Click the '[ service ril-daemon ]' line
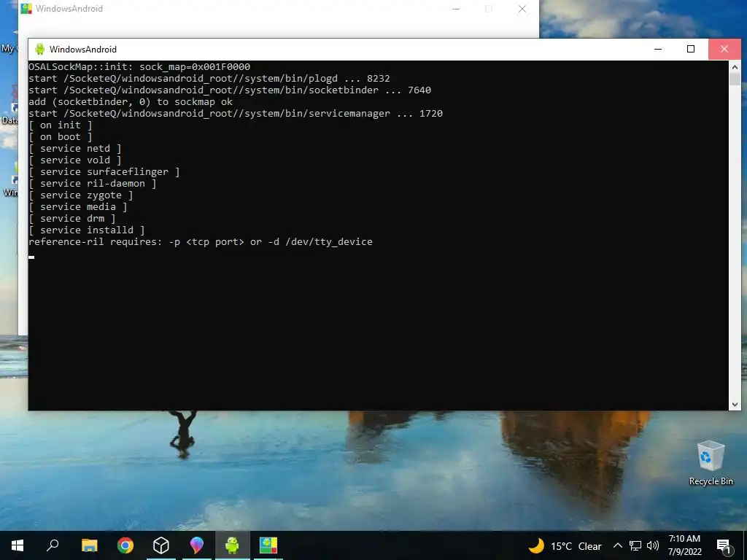This screenshot has height=560, width=747. [93, 183]
